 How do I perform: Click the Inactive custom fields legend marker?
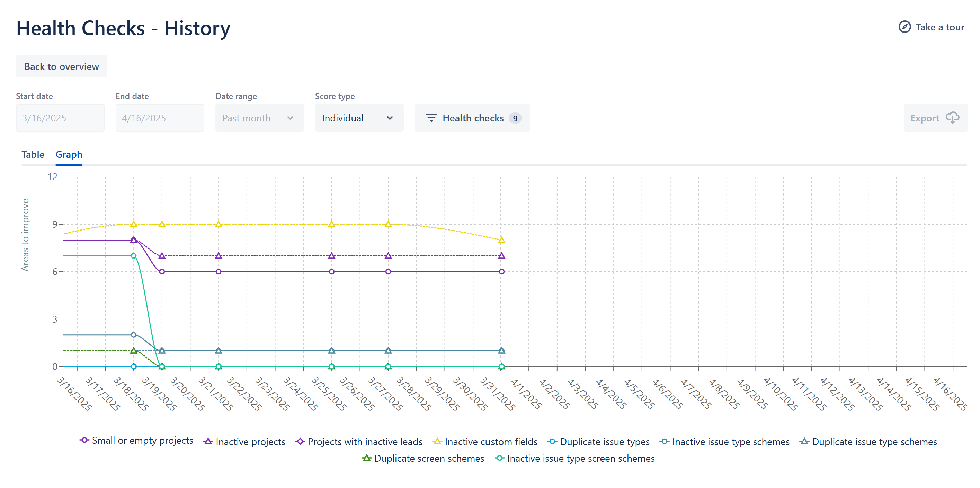point(437,441)
